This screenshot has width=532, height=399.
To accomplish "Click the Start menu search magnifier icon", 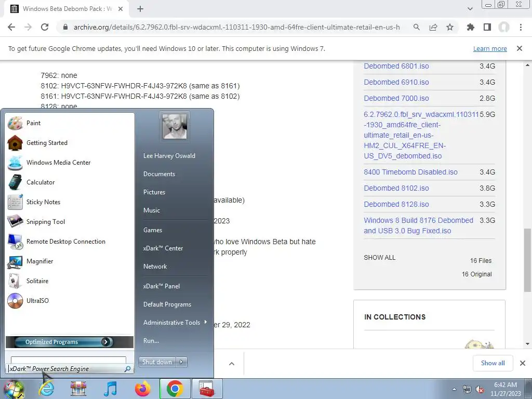I will [128, 369].
